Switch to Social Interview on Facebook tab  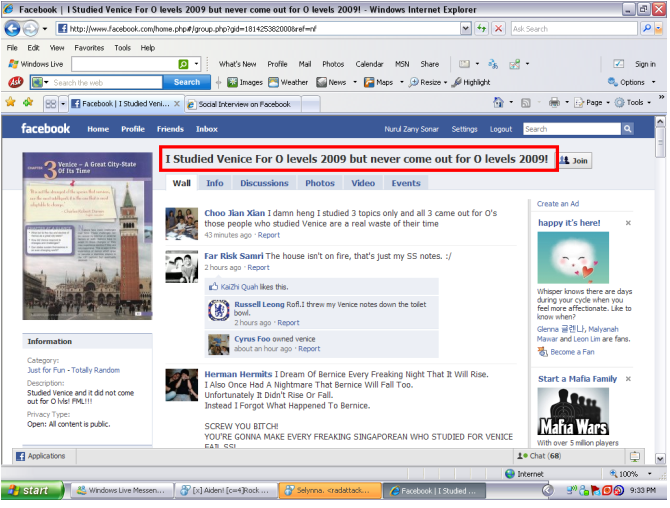(244, 104)
